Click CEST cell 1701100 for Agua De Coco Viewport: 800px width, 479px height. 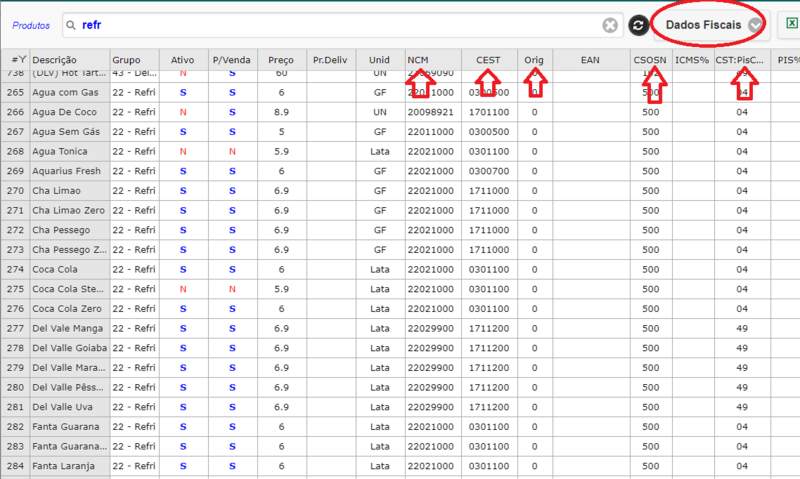click(x=489, y=112)
